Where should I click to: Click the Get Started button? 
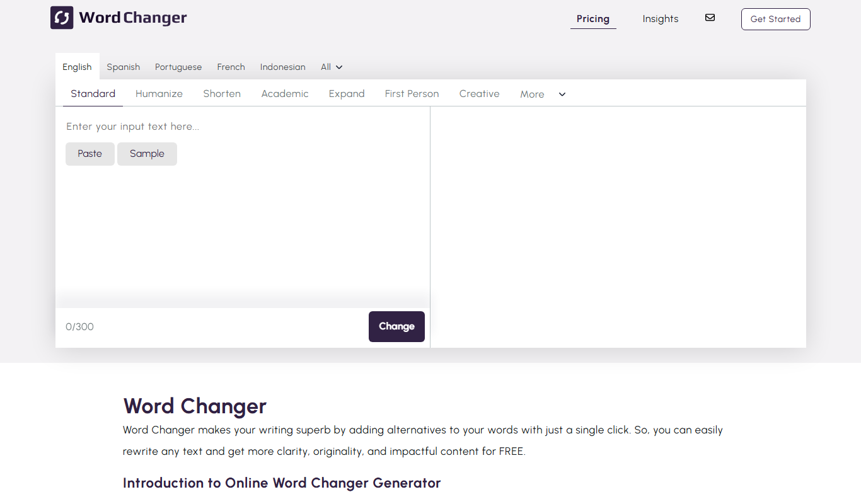point(775,19)
